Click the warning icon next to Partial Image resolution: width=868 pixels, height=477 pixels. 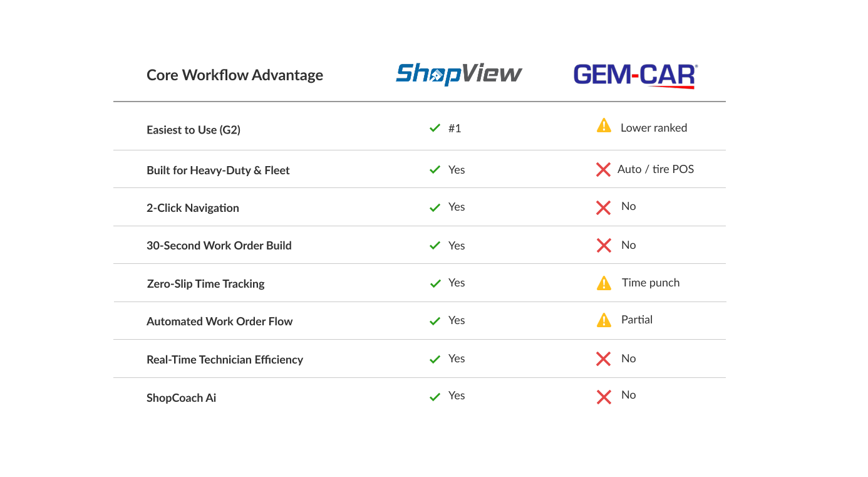pos(604,320)
